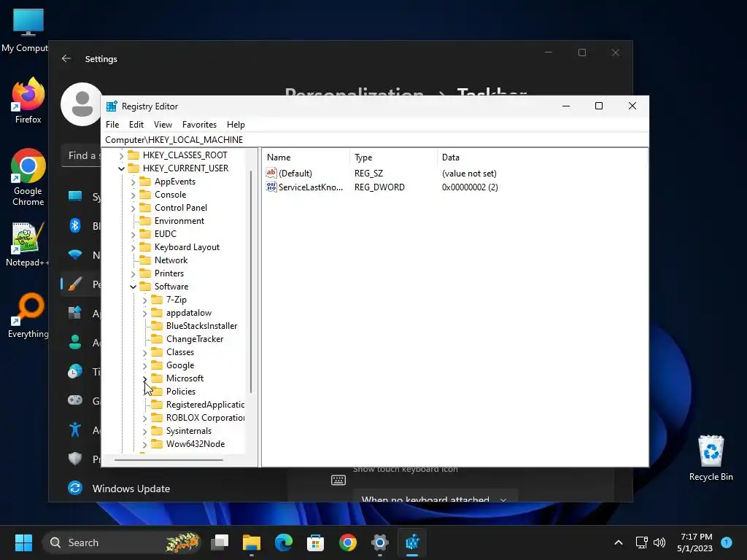Screen dimensions: 747x560
Task: Open the Help menu in Registry Editor
Action: pyautogui.click(x=236, y=125)
